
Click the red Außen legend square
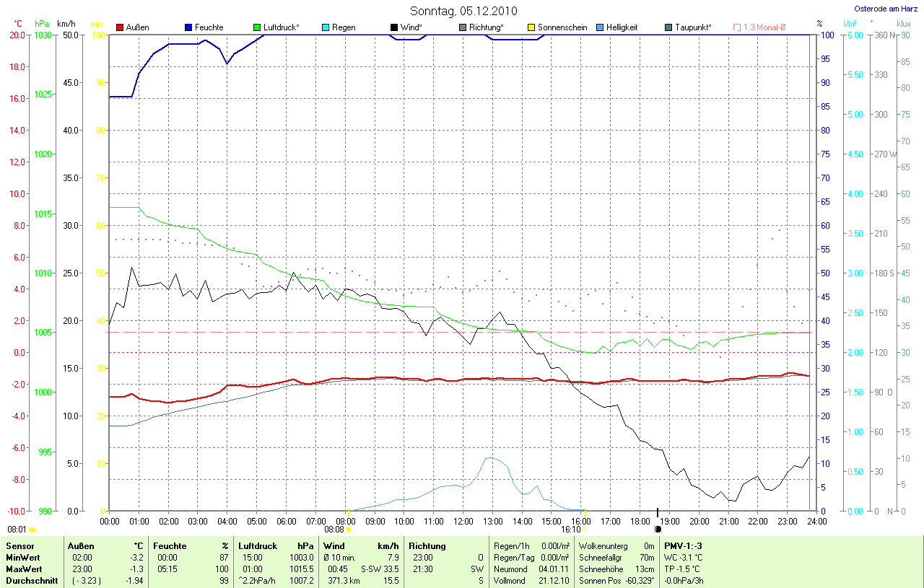120,27
